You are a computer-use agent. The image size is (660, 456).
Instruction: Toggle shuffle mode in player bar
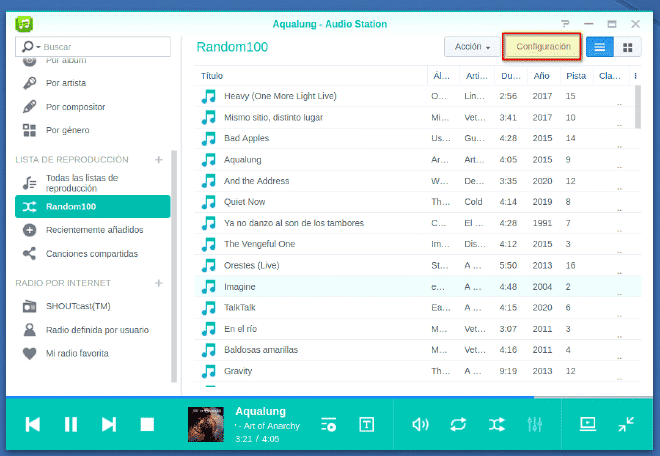pyautogui.click(x=497, y=424)
